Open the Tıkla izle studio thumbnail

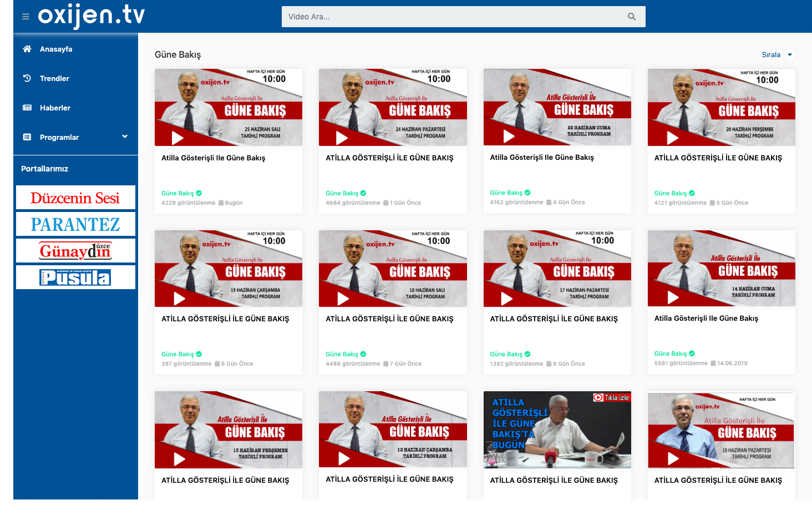(x=557, y=430)
